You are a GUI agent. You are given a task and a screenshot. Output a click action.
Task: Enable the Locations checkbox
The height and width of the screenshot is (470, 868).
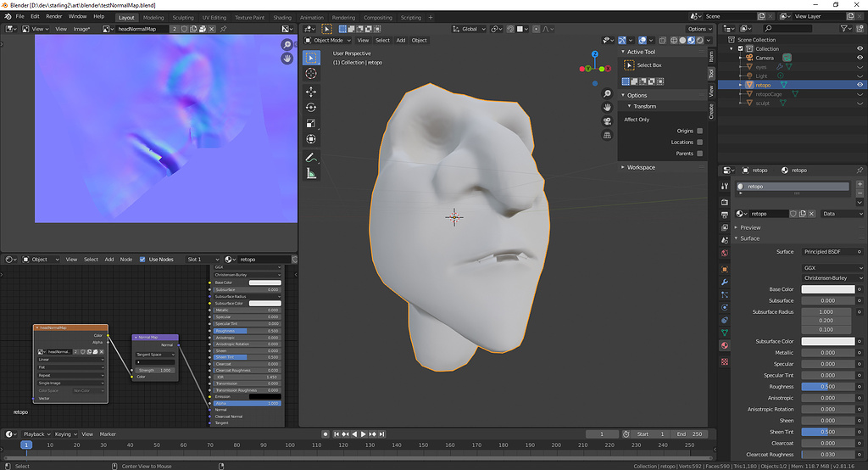click(699, 142)
